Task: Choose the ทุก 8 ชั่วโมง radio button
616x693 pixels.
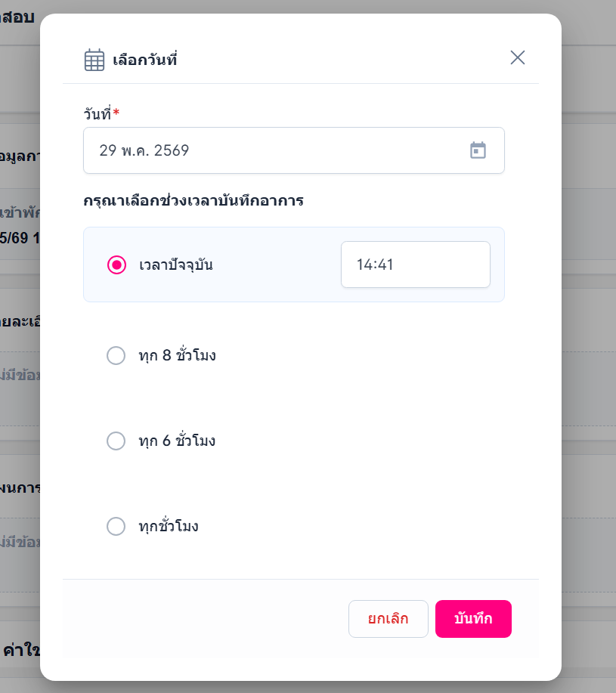Action: point(116,355)
